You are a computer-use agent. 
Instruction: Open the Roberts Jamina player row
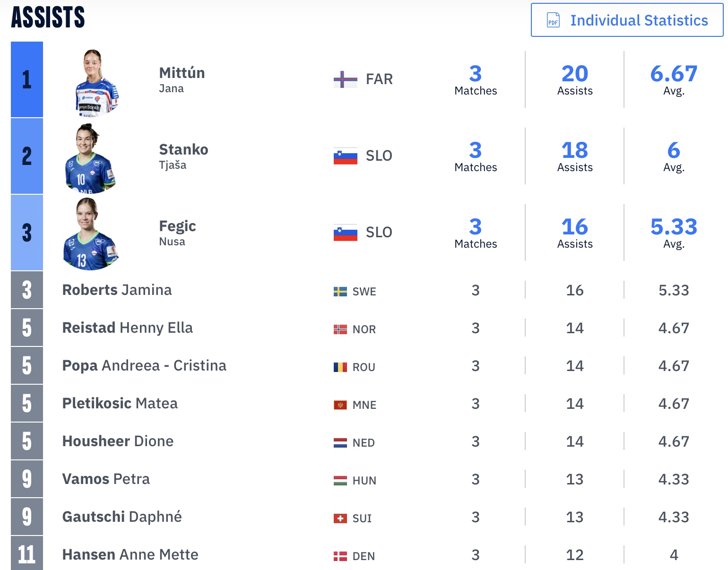click(117, 290)
